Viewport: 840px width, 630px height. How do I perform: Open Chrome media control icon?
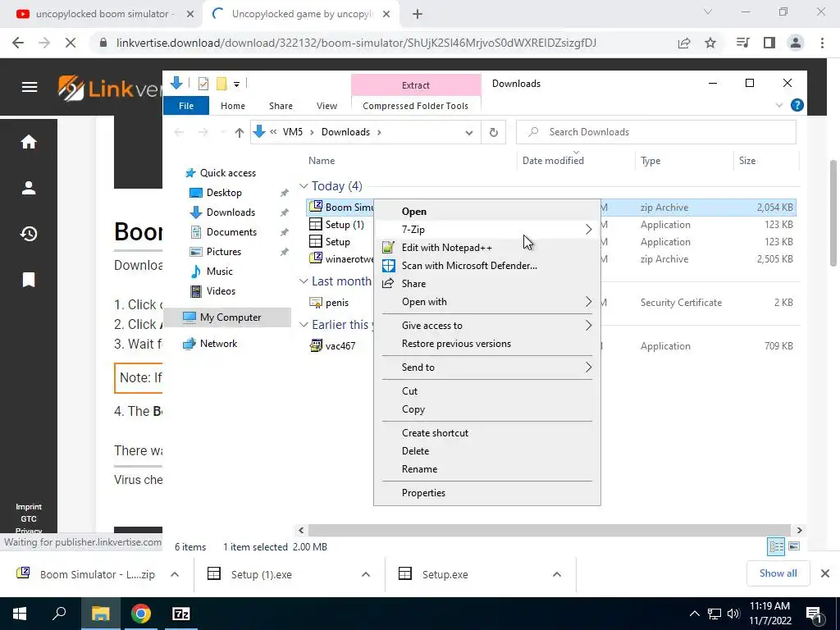[x=742, y=43]
